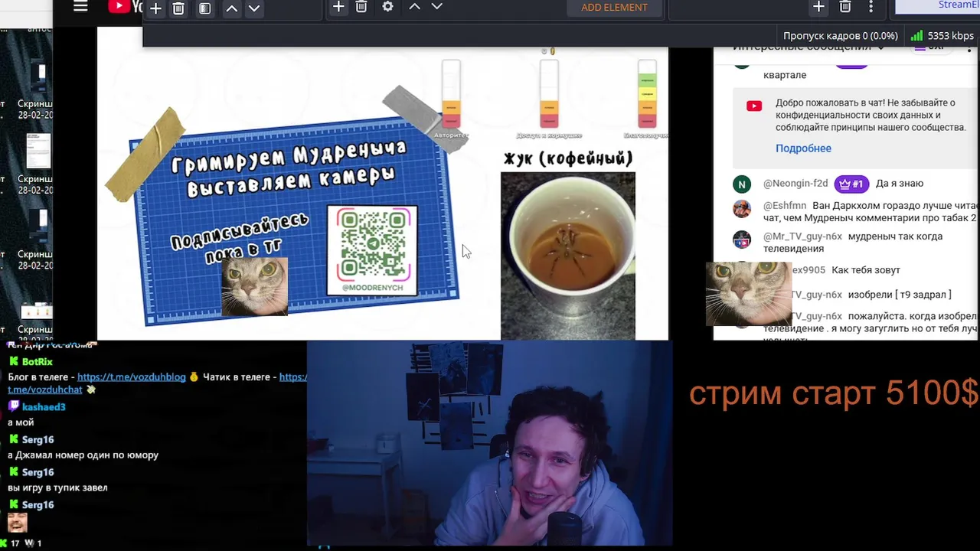Click the streamer webcam feed
980x551 pixels.
(490, 444)
